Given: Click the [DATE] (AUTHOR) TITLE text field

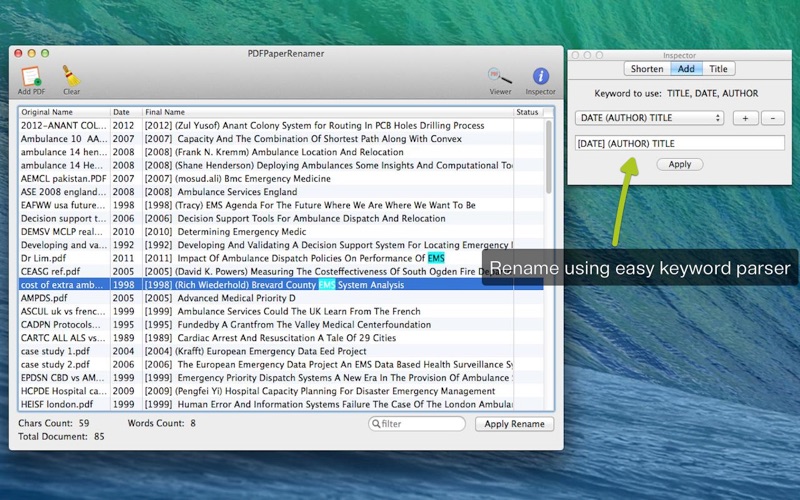Looking at the screenshot, I should point(679,144).
